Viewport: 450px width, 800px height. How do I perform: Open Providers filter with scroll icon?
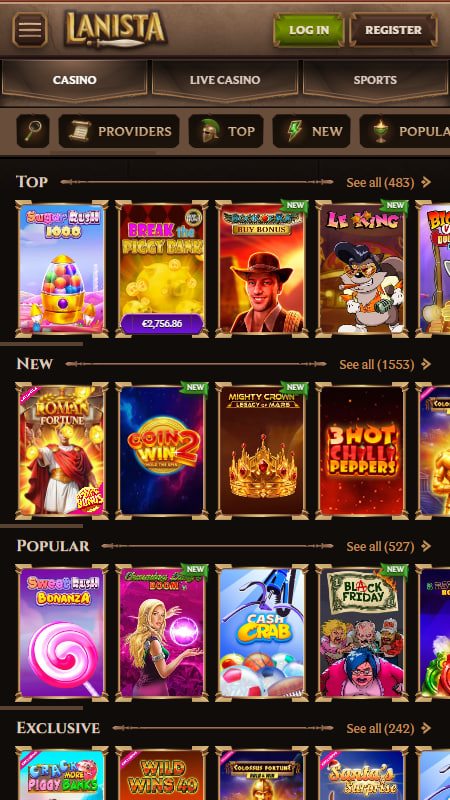coord(119,131)
